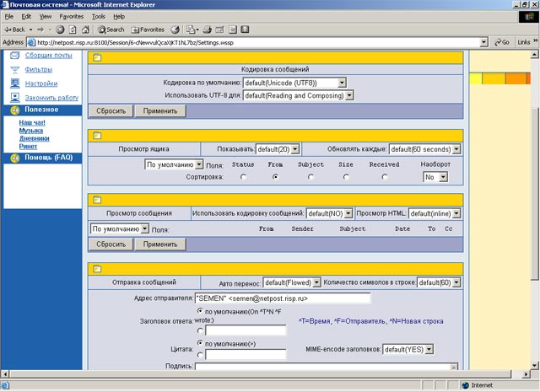The height and width of the screenshot is (392, 540).
Task: Click the Помощь (FAQ) round icon
Action: pos(15,158)
